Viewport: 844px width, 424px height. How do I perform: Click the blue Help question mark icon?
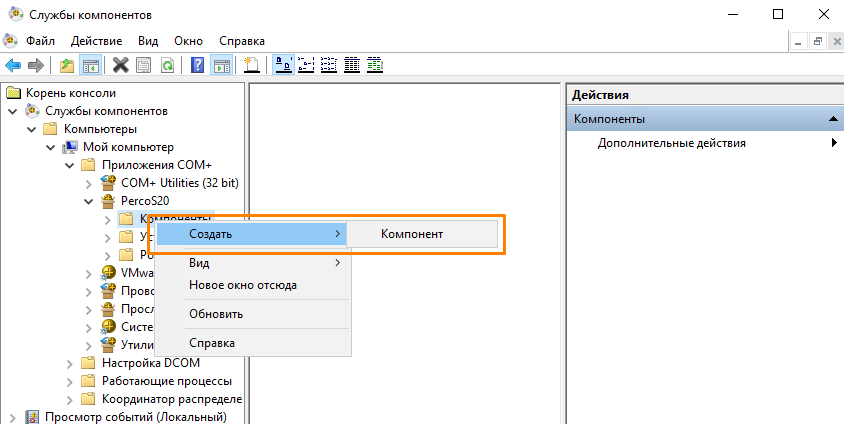198,65
